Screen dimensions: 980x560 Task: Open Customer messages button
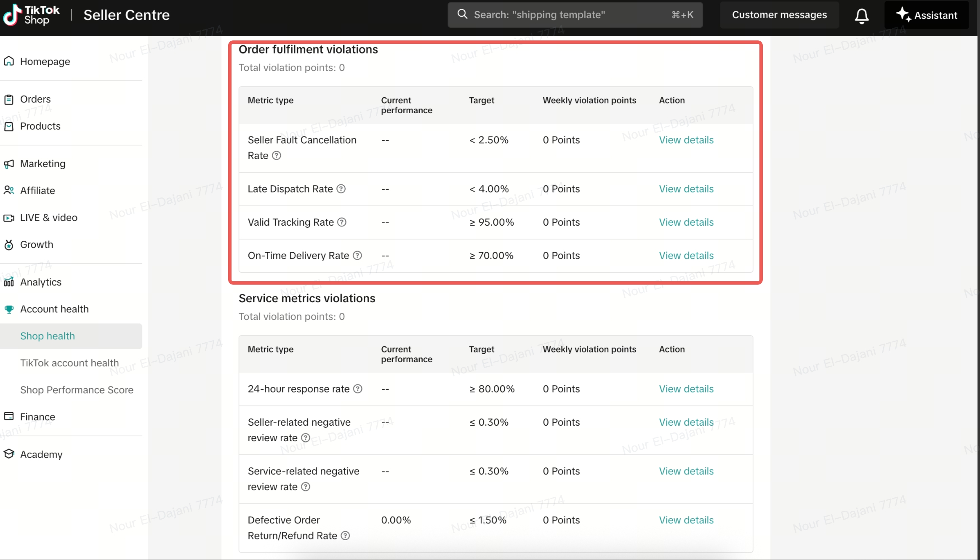click(x=779, y=15)
